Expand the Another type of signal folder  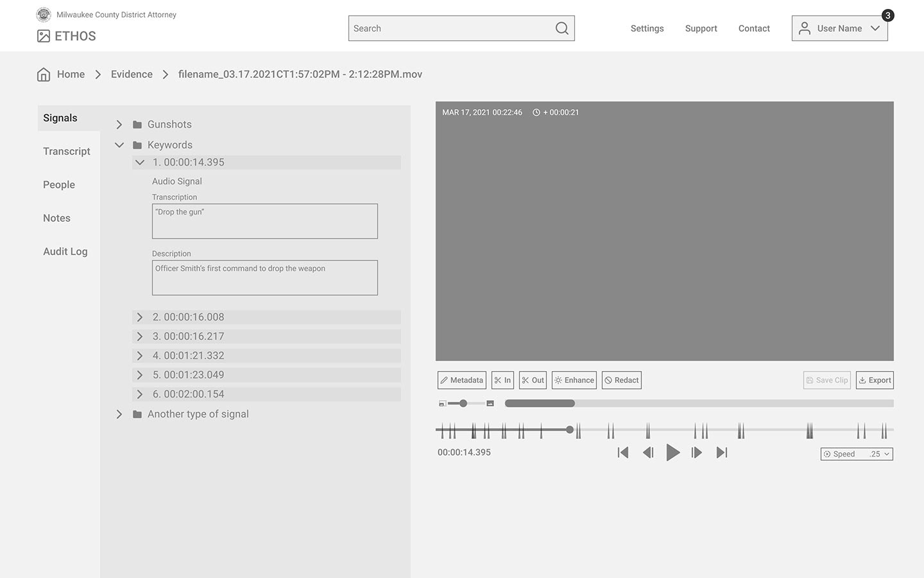point(119,414)
